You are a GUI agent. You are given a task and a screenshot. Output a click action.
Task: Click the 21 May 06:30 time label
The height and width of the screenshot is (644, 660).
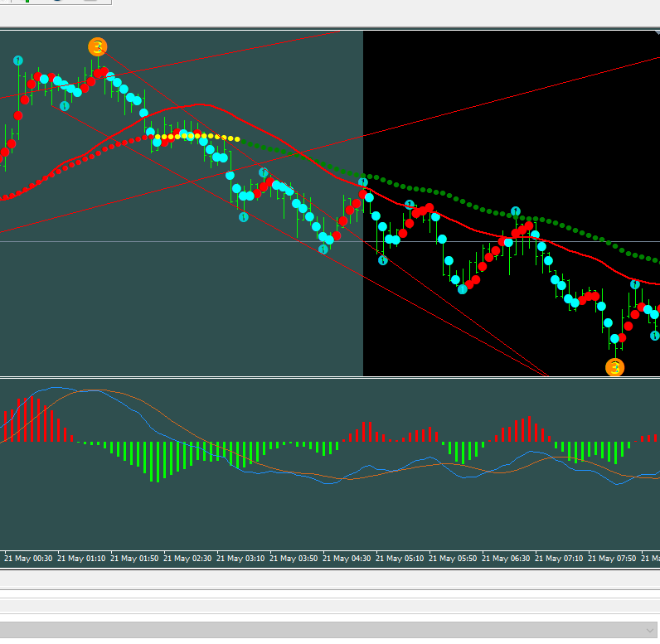click(x=506, y=558)
